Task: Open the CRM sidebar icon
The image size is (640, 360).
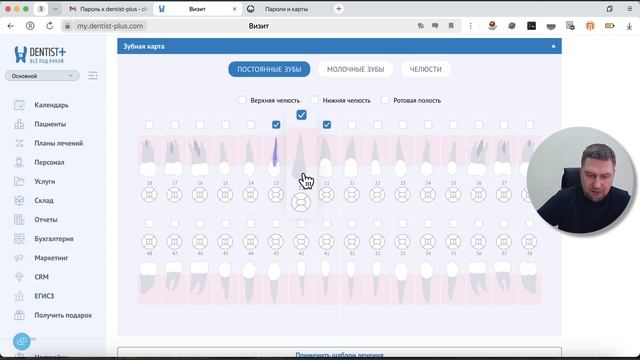Action: tap(19, 277)
